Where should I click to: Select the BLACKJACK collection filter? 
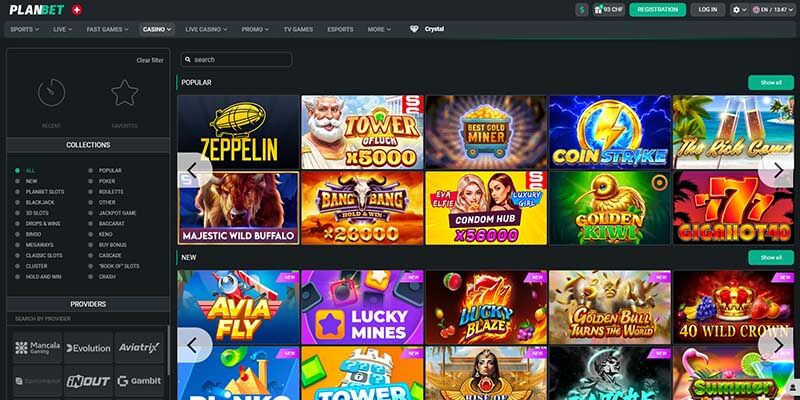(33, 203)
